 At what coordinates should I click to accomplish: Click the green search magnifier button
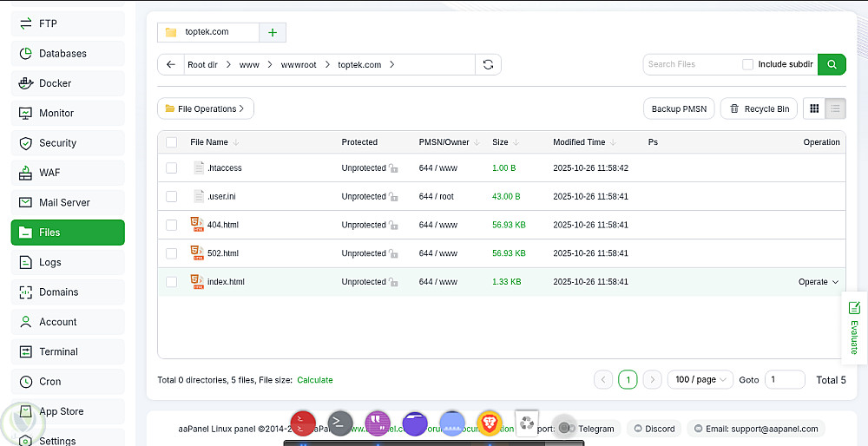(x=832, y=64)
